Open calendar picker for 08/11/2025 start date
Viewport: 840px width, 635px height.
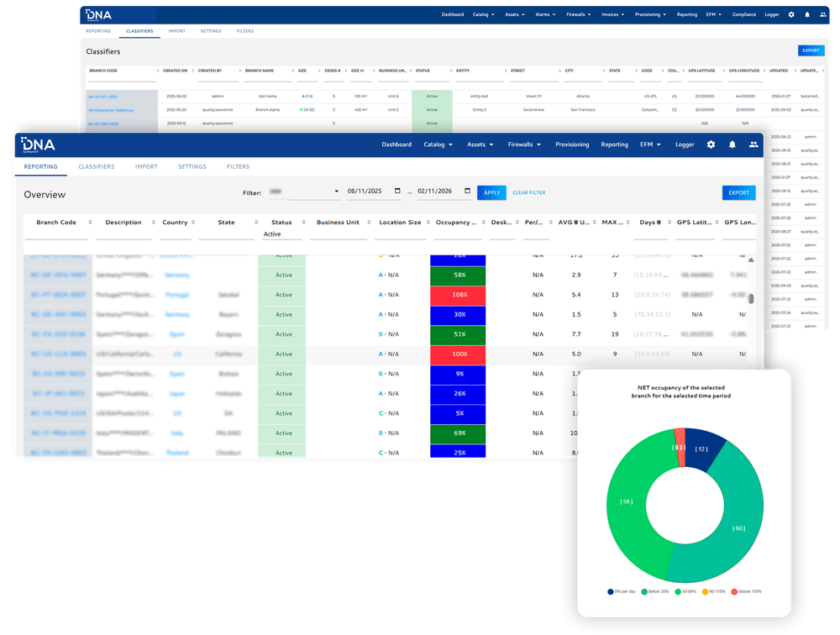396,192
